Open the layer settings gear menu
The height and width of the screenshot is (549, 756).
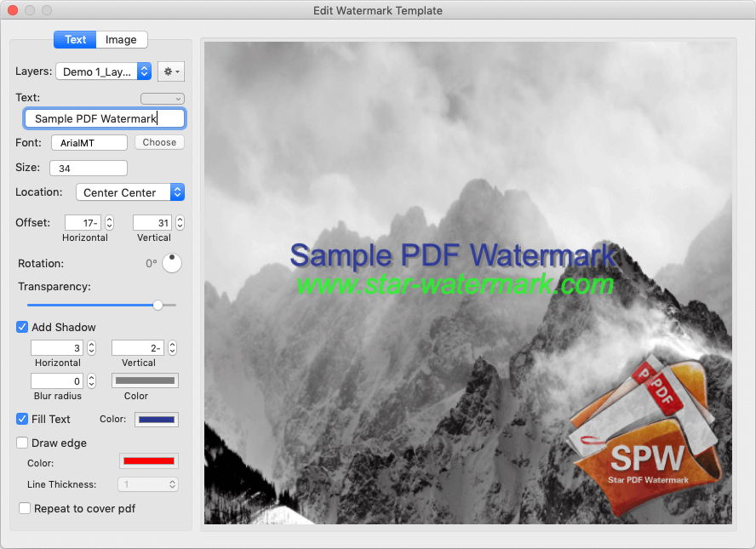[171, 71]
